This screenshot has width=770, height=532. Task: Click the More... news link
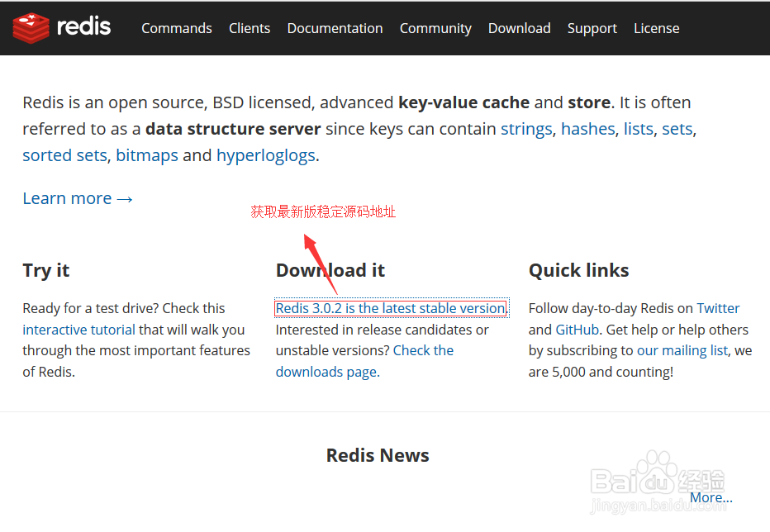711,497
